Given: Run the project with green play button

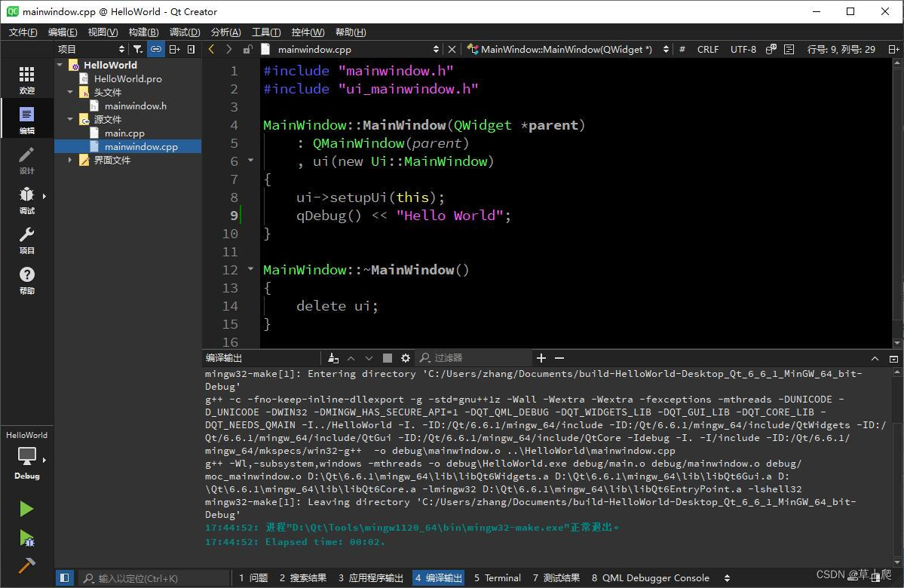Looking at the screenshot, I should [26, 509].
